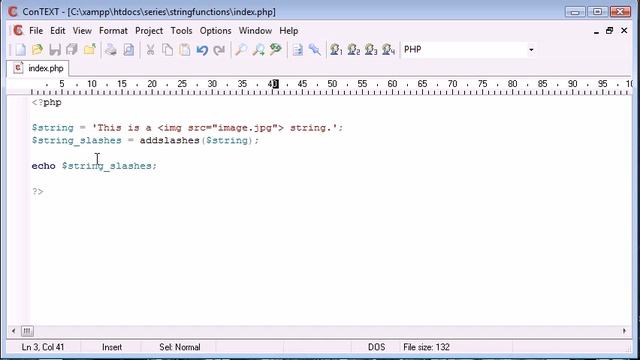Click 'Ln 3, Col 41' in status bar
The height and width of the screenshot is (360, 640).
coord(43,347)
